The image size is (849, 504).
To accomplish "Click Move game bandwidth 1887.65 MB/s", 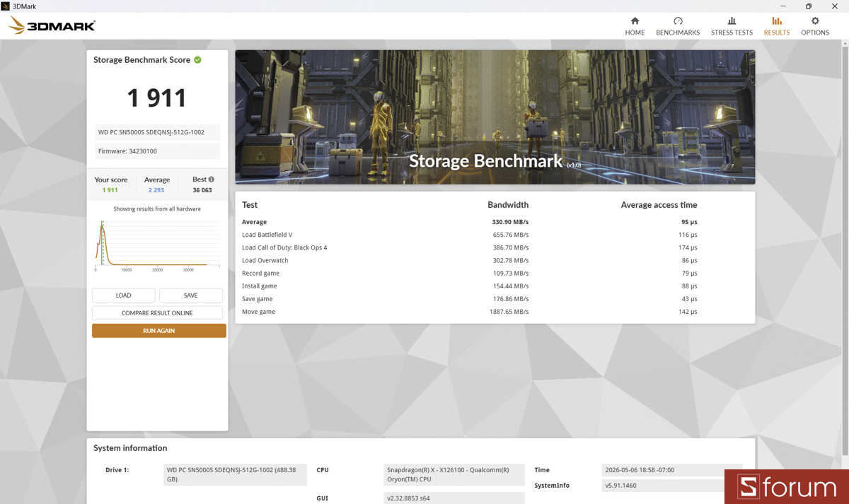I will coord(509,312).
